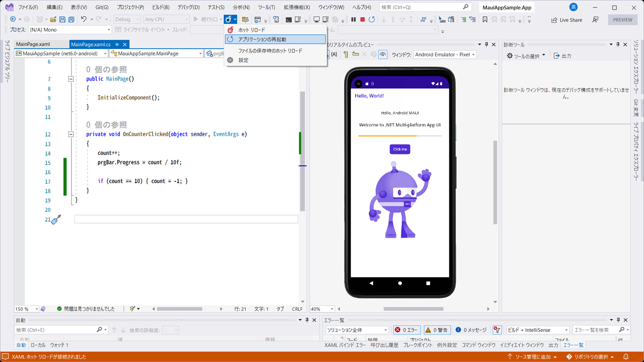Click the 出力 icon in diagnostic tools
The image size is (644, 362).
point(562,56)
